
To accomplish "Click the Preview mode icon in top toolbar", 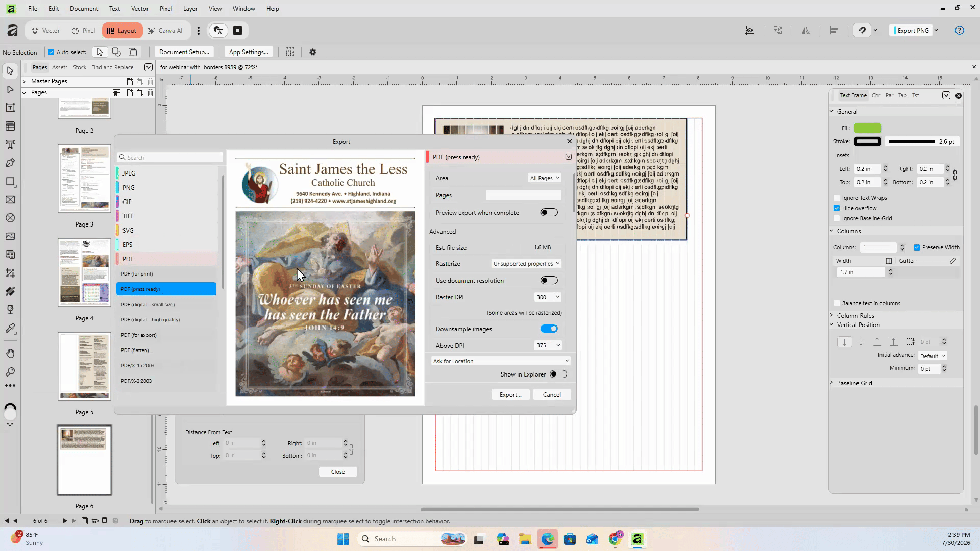I will (750, 31).
